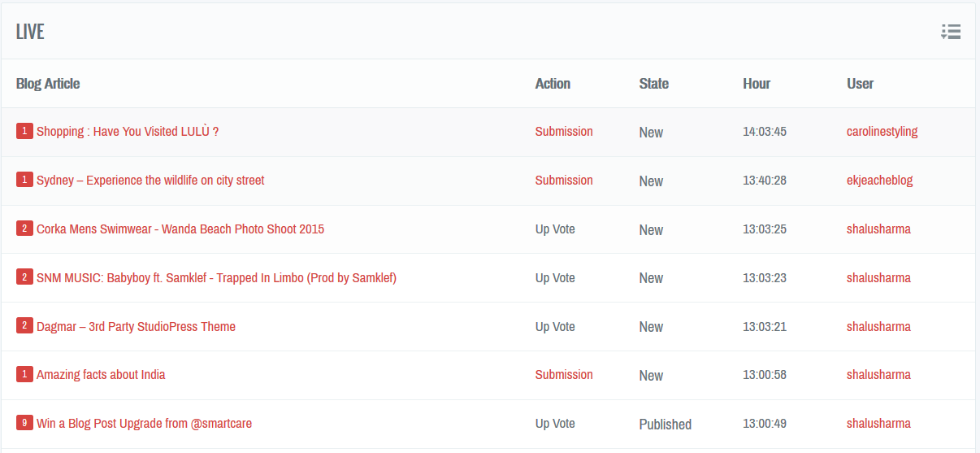This screenshot has height=453, width=980.
Task: Open 'Shopping : Have You Visited LULÙ ?' article
Action: (x=128, y=132)
